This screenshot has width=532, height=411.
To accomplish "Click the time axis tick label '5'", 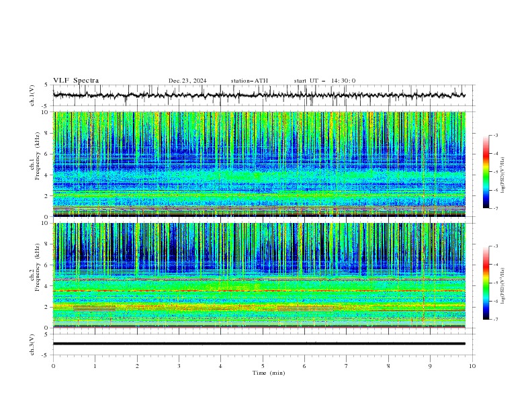I will [263, 366].
